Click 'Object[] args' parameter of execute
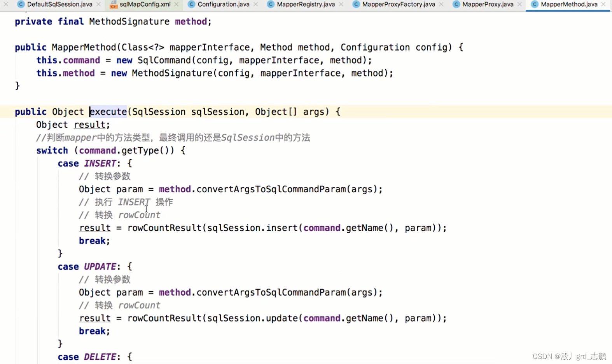The image size is (612, 364). point(289,112)
